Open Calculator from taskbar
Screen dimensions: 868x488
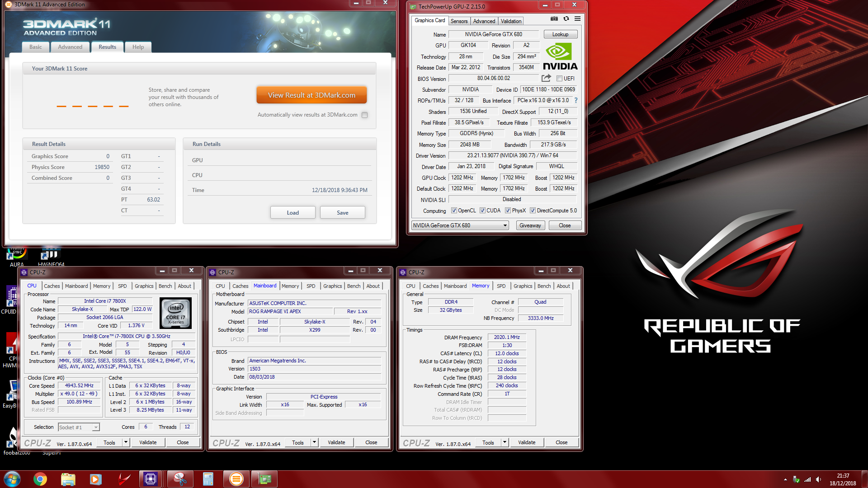tap(208, 479)
